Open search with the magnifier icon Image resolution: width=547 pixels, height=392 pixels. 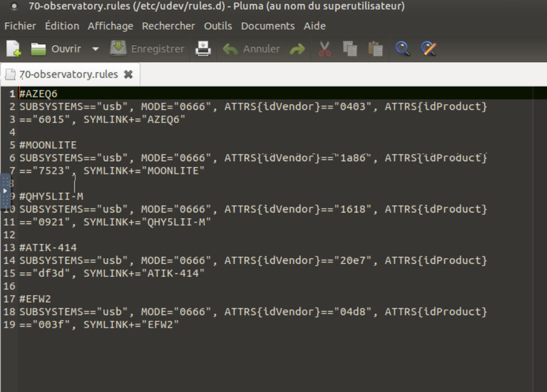[402, 49]
